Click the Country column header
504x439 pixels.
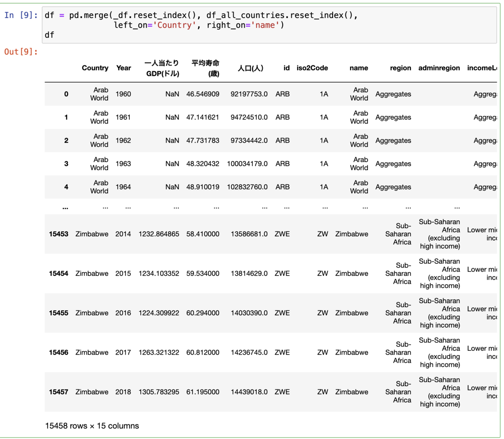coord(95,68)
